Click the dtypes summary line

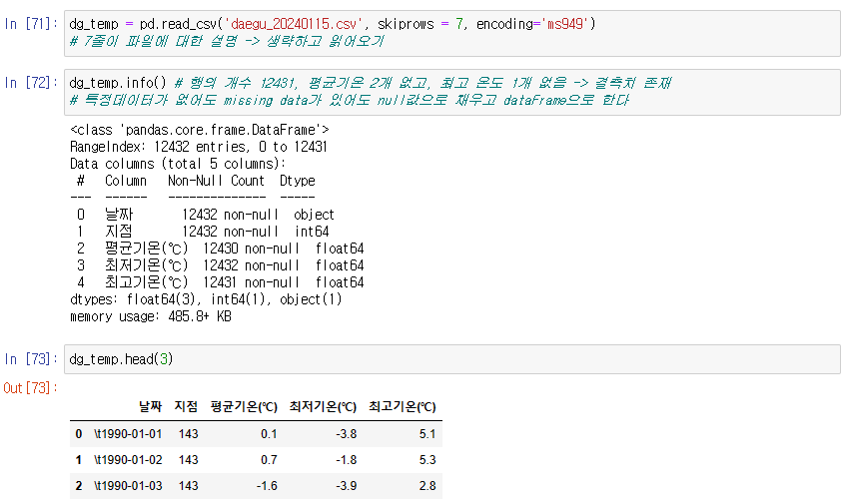click(206, 299)
